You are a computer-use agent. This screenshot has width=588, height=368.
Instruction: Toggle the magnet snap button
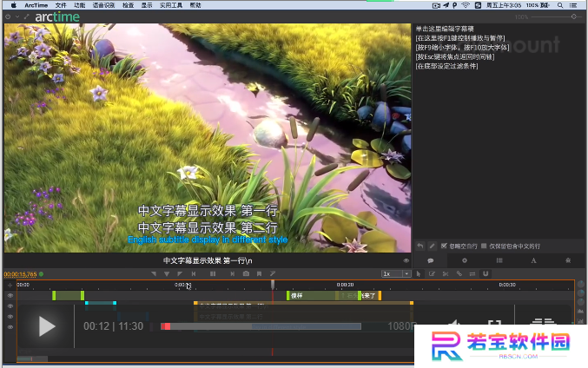[486, 274]
